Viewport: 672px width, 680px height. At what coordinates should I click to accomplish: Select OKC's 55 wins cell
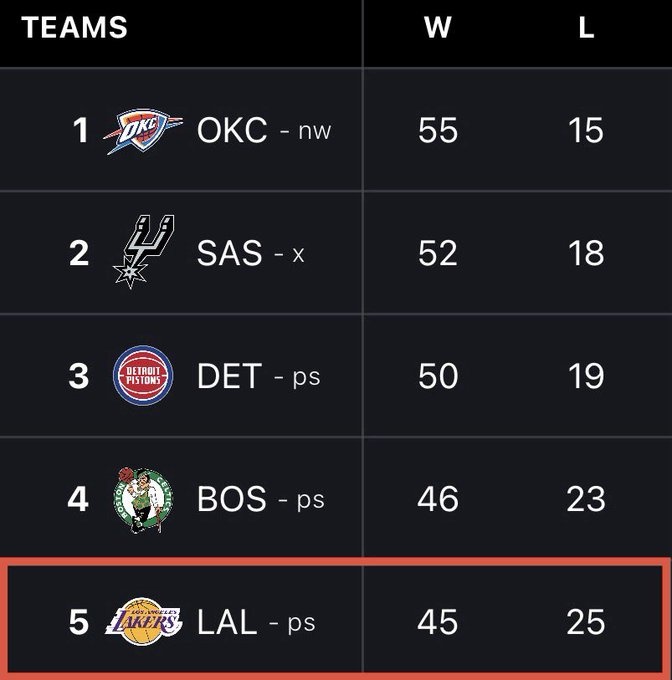tap(438, 130)
